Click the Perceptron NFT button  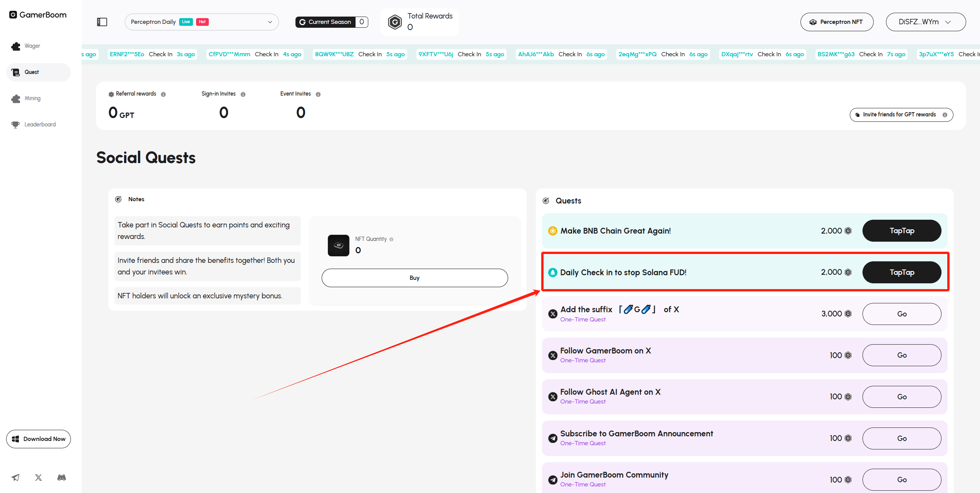tap(837, 22)
